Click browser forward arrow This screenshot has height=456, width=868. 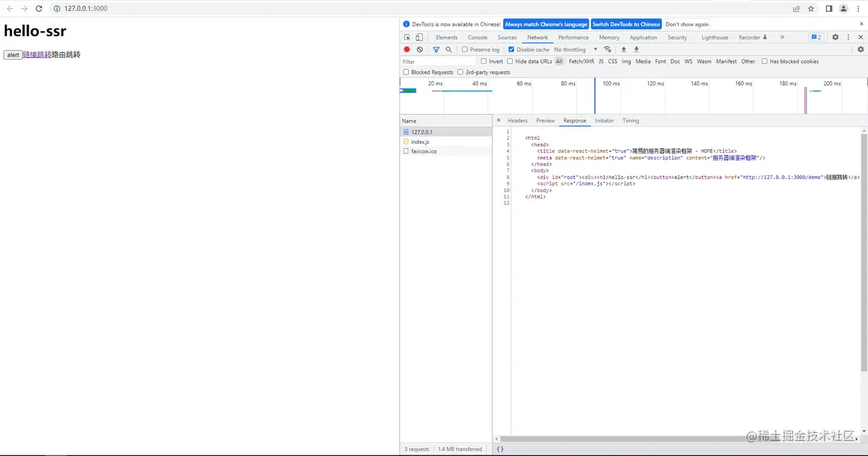[x=24, y=9]
